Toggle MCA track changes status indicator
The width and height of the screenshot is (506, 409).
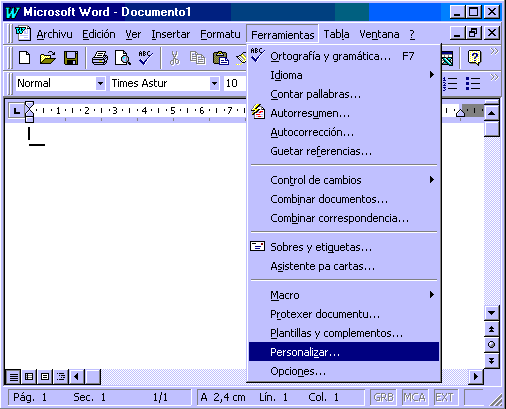414,397
